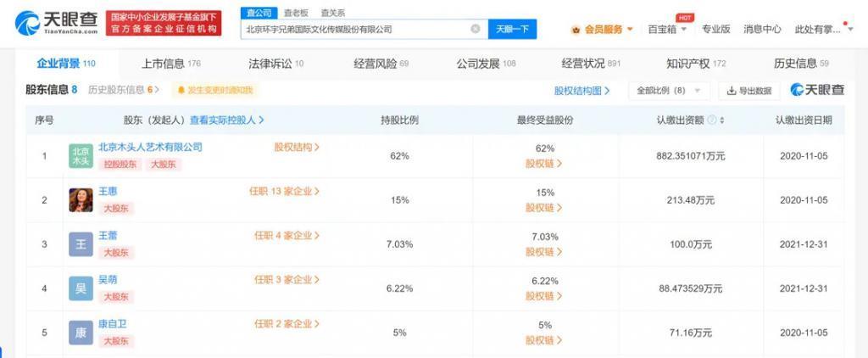
Task: Click the 吴 avatar icon for 吴萌
Action: point(81,288)
